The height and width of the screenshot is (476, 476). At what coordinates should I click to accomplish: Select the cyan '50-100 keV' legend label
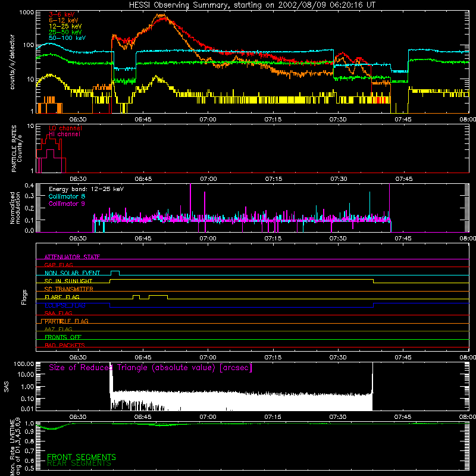pyautogui.click(x=67, y=38)
